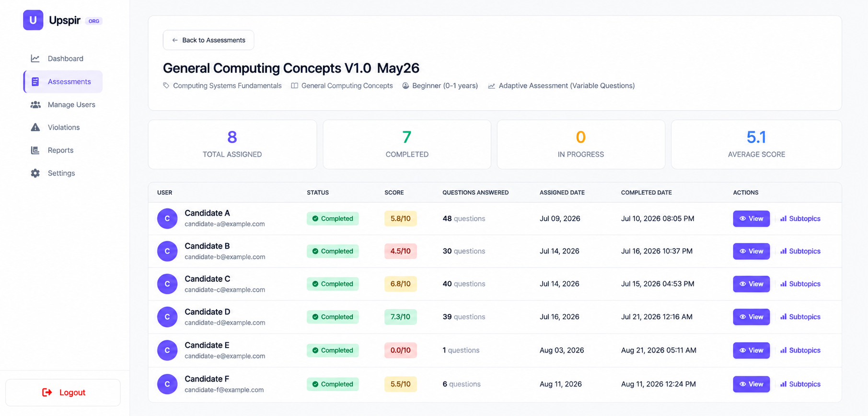This screenshot has width=868, height=416.
Task: View Candidate A's assessment result
Action: pos(751,219)
